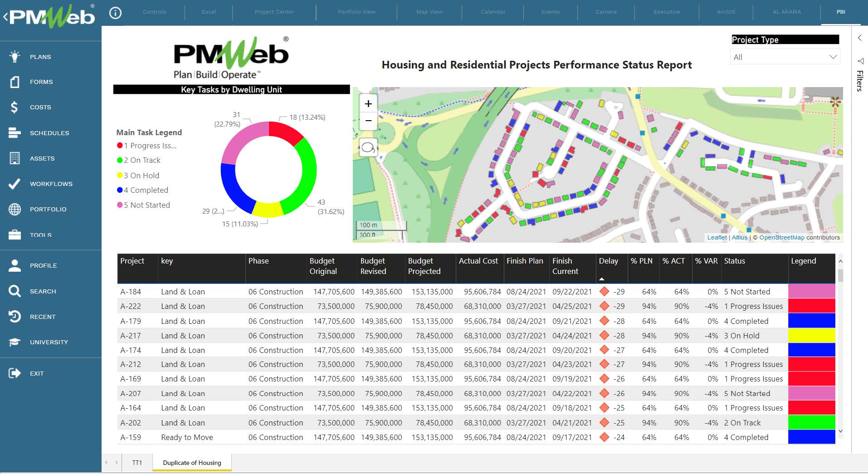Open the Leaflet attribution link
Screen dimensions: 868x474
tap(717, 237)
